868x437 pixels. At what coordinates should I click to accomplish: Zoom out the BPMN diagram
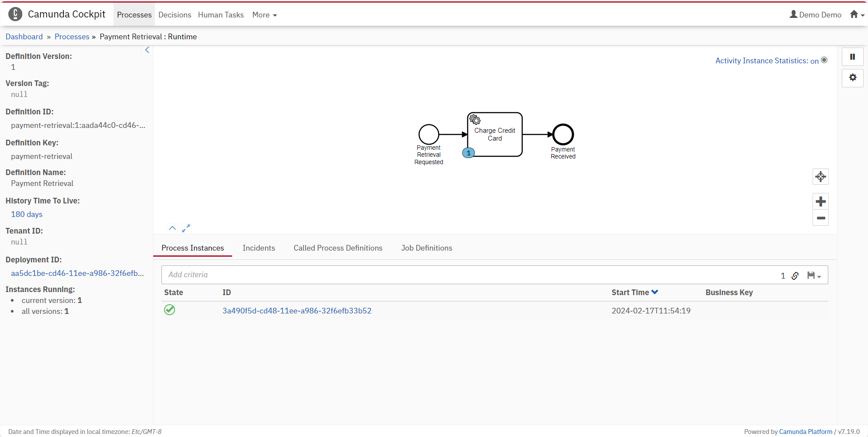click(x=820, y=218)
